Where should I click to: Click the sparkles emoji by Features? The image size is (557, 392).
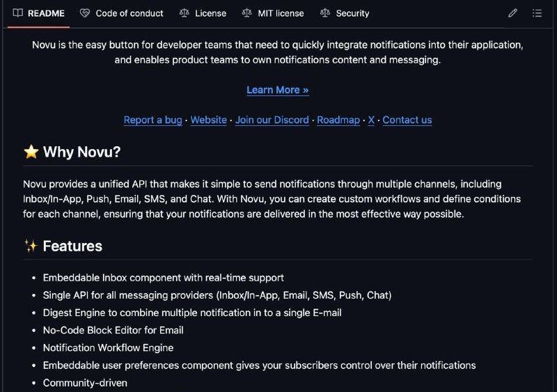point(31,246)
